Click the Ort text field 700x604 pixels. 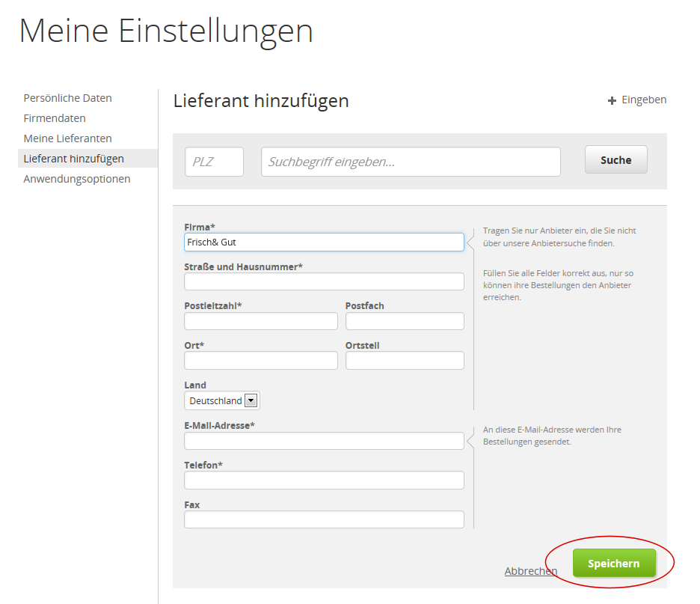point(260,361)
